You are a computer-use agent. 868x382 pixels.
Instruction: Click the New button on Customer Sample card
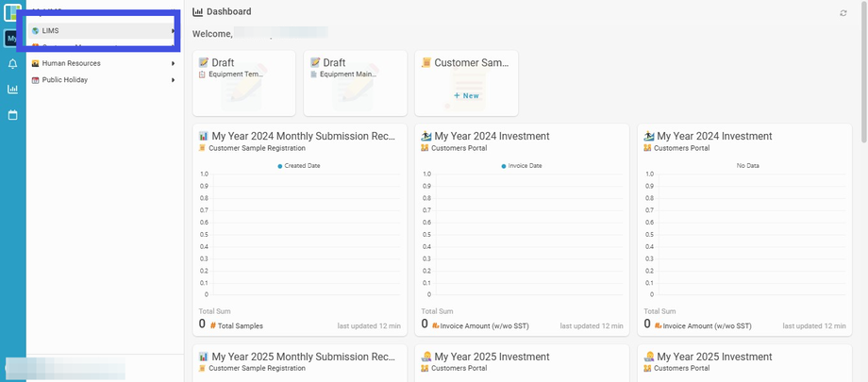[x=466, y=95]
